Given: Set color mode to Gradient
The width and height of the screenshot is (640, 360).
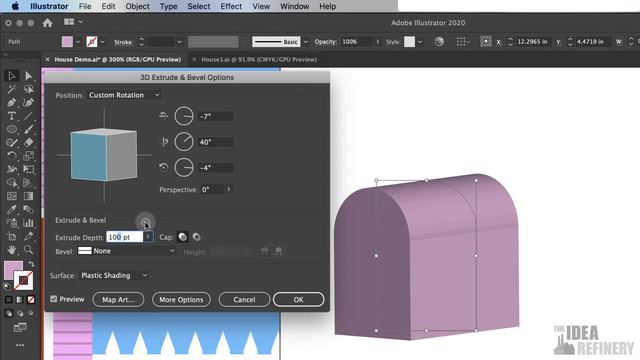Looking at the screenshot, I should pos(20,300).
